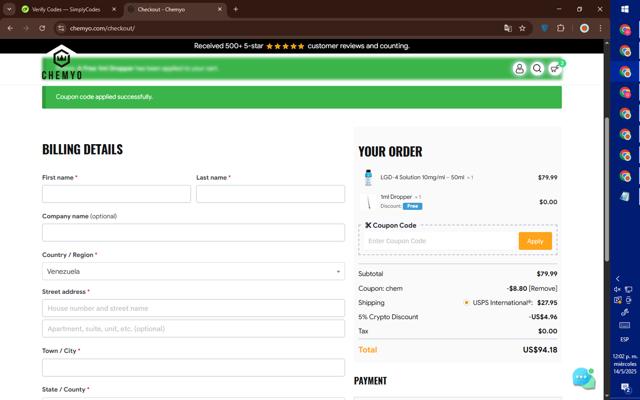Click the Enter Coupon Code field
The image size is (640, 400).
click(x=440, y=241)
